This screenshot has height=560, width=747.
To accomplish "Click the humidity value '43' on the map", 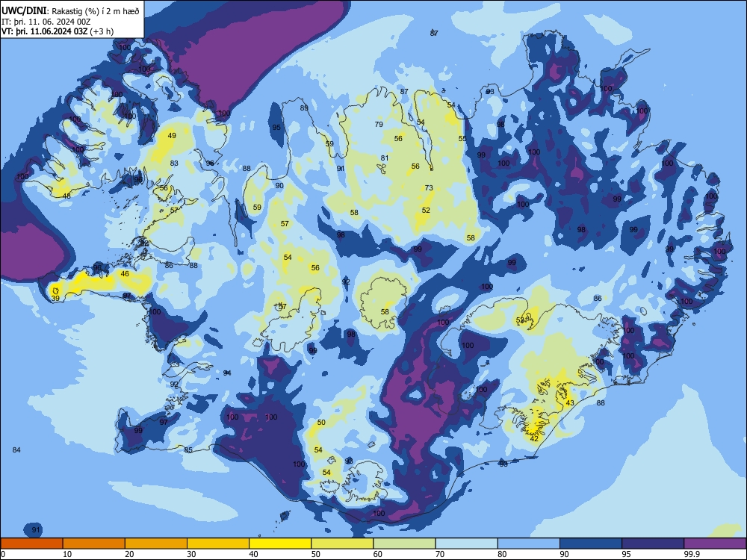I will tap(570, 403).
